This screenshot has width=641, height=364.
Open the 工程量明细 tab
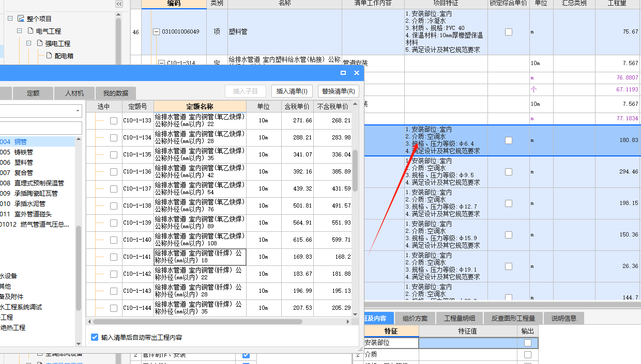[460, 318]
